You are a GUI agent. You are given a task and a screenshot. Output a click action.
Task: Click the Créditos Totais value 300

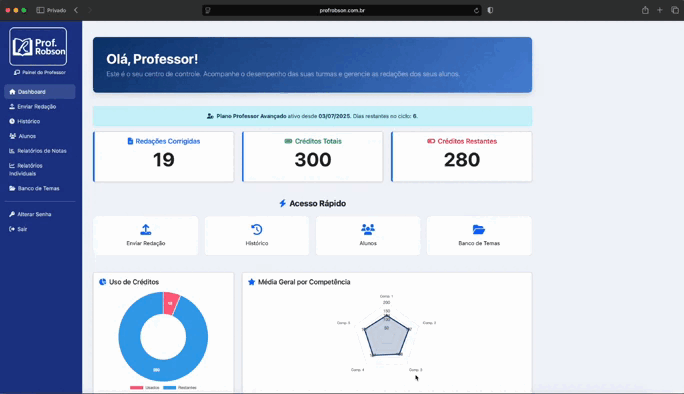(313, 160)
